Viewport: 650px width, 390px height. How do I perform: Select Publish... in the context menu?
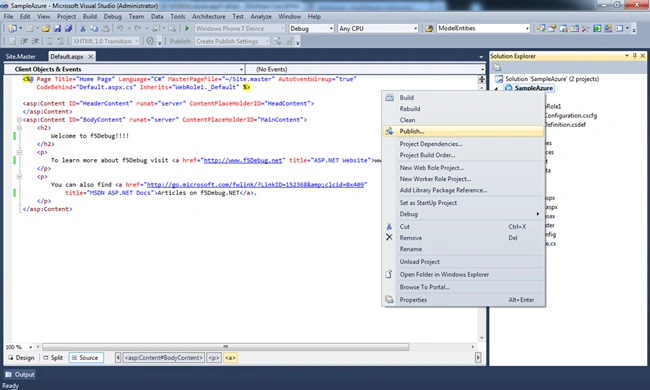click(x=463, y=131)
